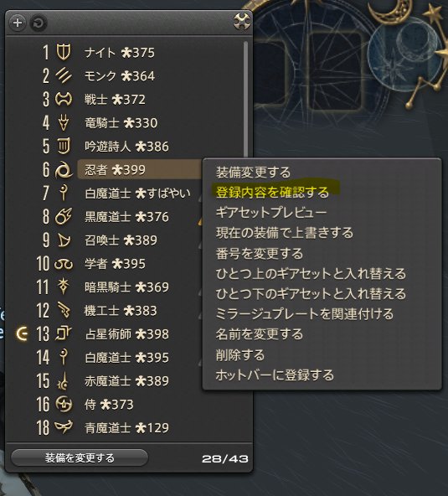Choose 装備変更する in context menu

[x=253, y=173]
